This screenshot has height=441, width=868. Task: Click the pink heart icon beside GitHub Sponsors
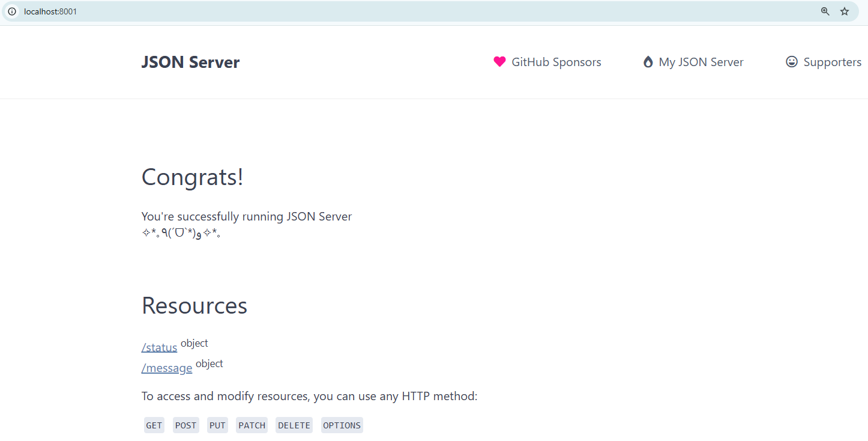[x=499, y=62]
